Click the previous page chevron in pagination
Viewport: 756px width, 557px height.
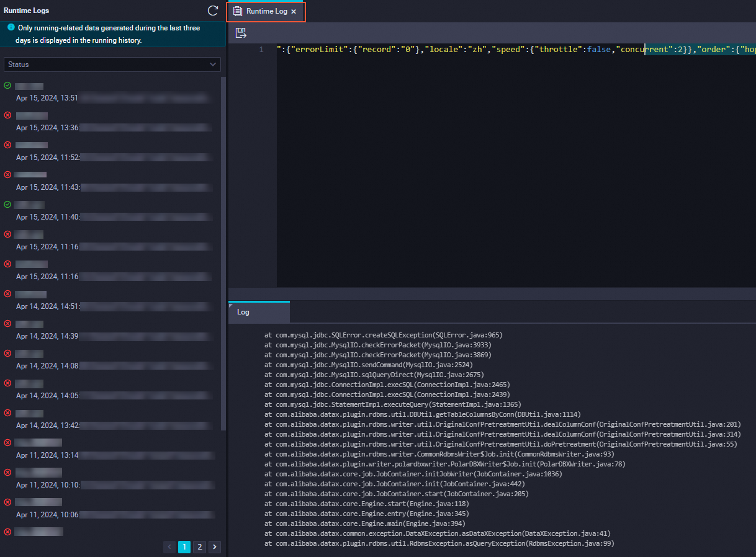[168, 546]
